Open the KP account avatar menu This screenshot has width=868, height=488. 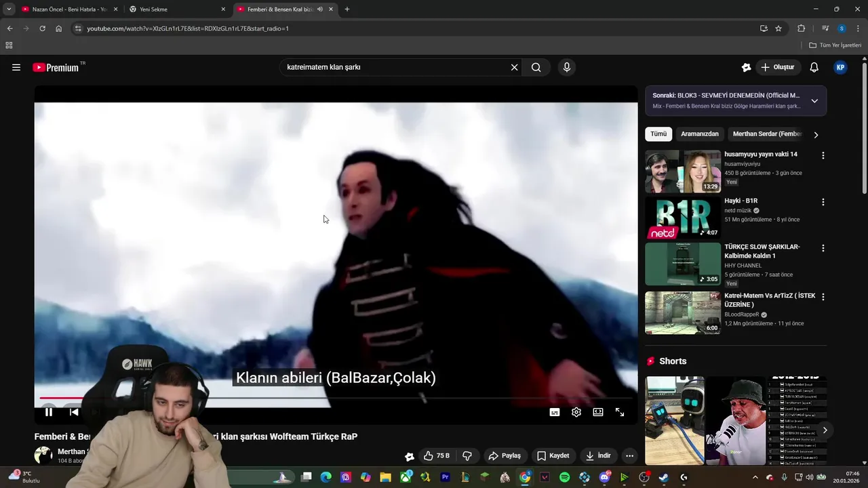click(840, 67)
